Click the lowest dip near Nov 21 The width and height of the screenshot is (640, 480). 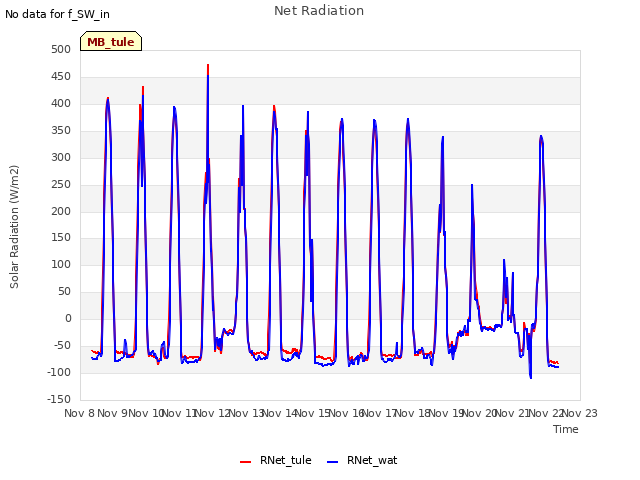coord(531,378)
